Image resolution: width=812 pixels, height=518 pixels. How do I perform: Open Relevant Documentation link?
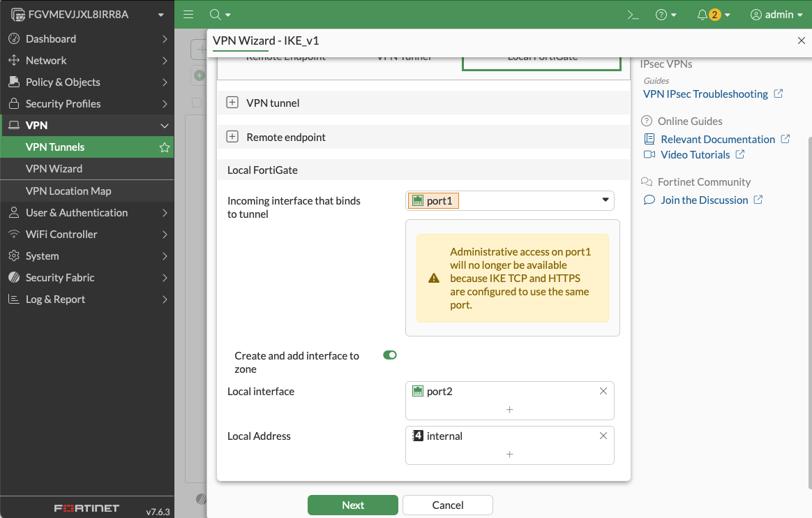[x=718, y=140]
